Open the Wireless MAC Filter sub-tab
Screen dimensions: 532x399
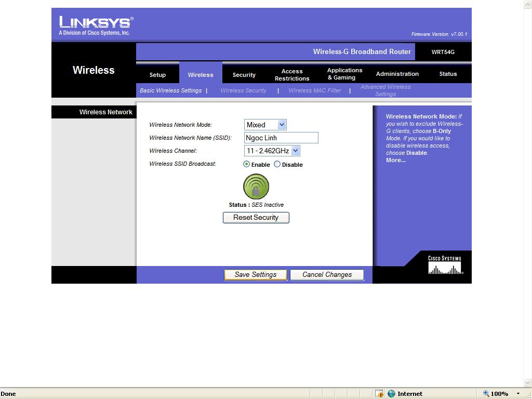tap(314, 90)
